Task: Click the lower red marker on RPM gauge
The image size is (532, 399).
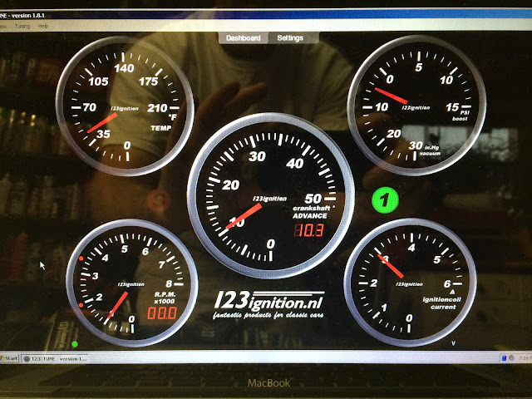Action: [x=81, y=305]
